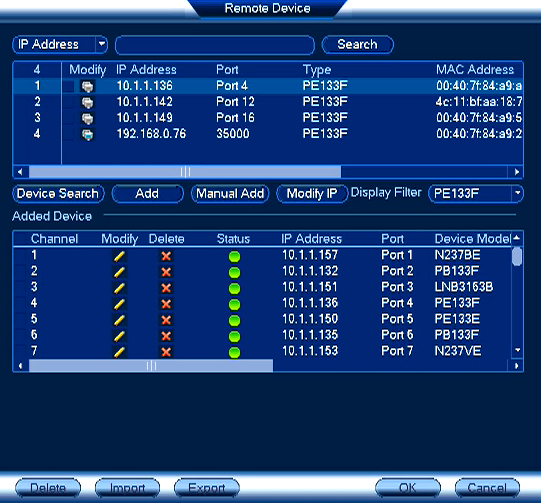Click left arrow of search results scrollbar
This screenshot has width=541, height=503.
[20, 172]
